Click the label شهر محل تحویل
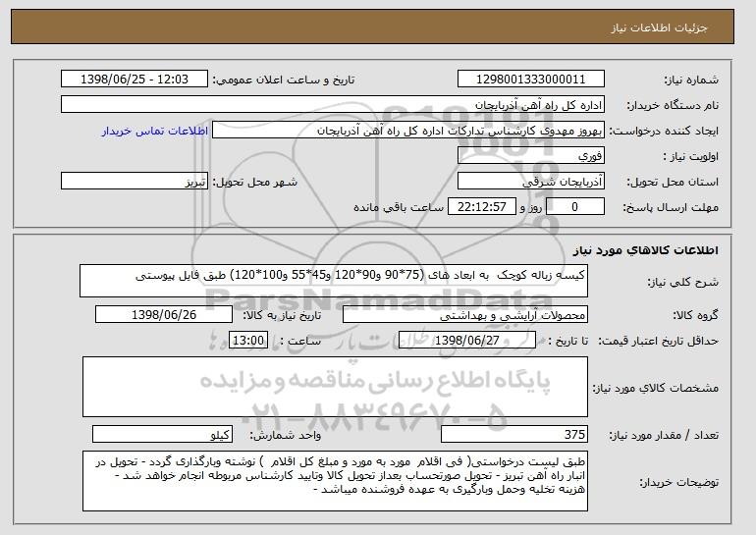This screenshot has width=756, height=535. 255,183
